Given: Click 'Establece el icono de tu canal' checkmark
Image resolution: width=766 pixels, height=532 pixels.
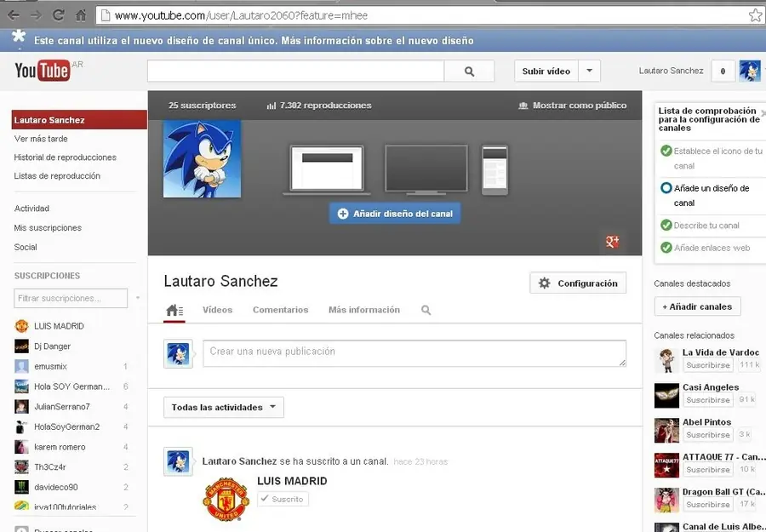Looking at the screenshot, I should 666,151.
